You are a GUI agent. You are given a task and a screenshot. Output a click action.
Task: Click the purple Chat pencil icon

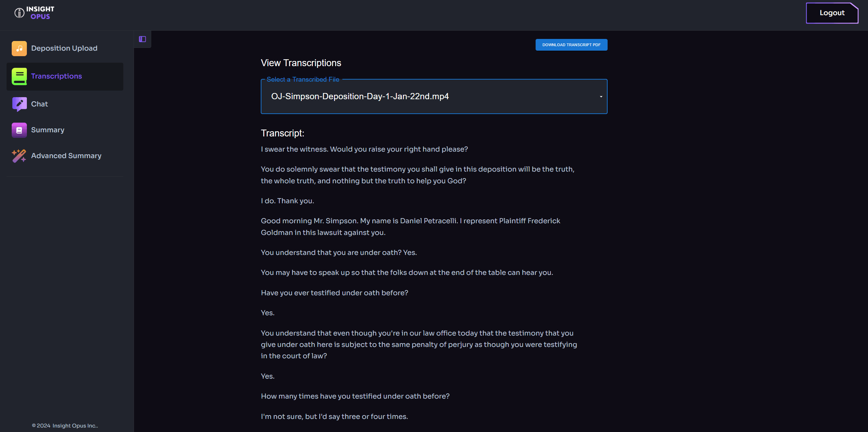(19, 104)
